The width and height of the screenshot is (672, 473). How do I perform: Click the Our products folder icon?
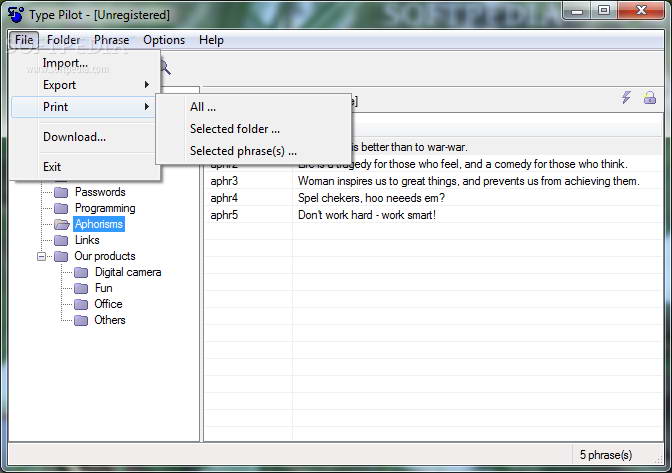click(x=61, y=256)
